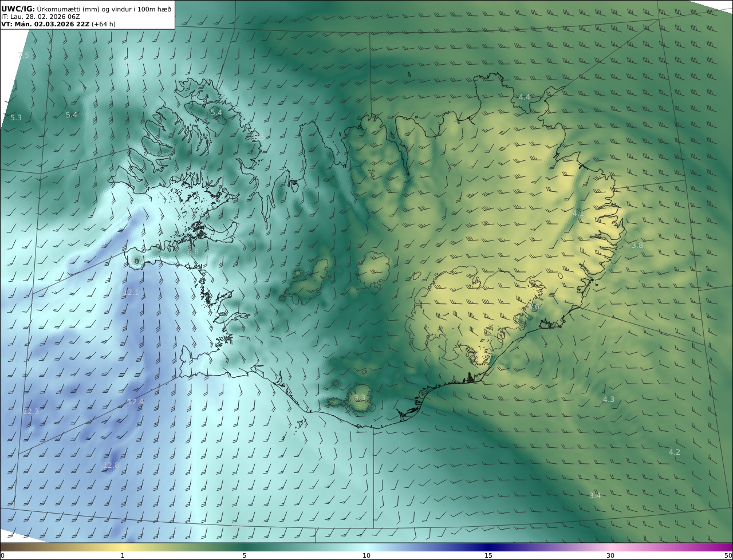The width and height of the screenshot is (733, 560).
Task: Click the 3.4 value label
Action: click(x=595, y=496)
